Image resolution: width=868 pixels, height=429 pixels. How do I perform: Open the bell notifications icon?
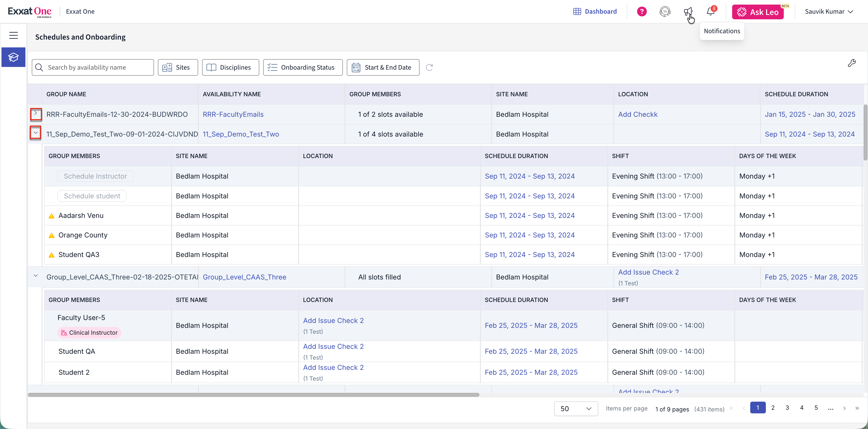pyautogui.click(x=711, y=12)
